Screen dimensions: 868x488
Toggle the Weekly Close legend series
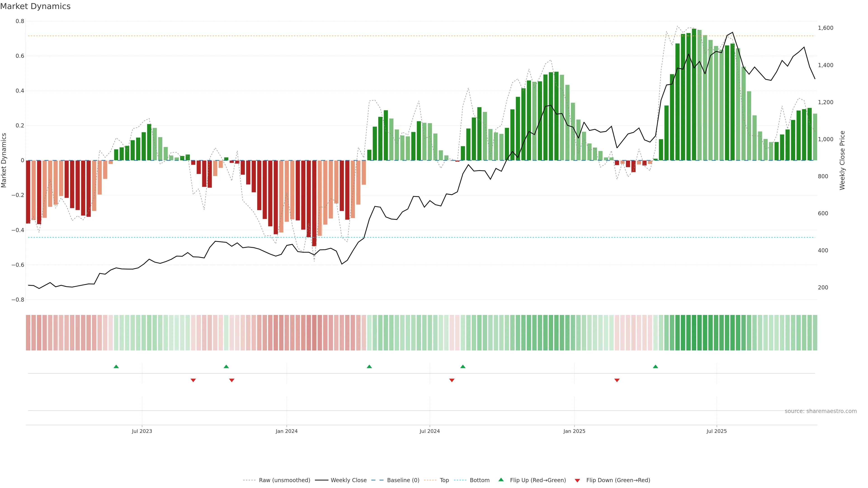[348, 480]
